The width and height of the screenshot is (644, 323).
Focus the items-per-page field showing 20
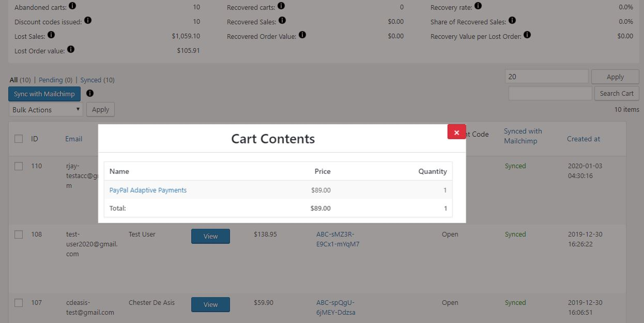coord(547,77)
